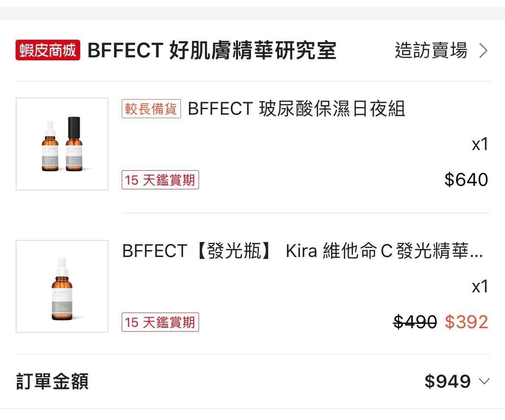The image size is (505, 420).
Task: Click the crossed-out $490 original price
Action: 415,322
